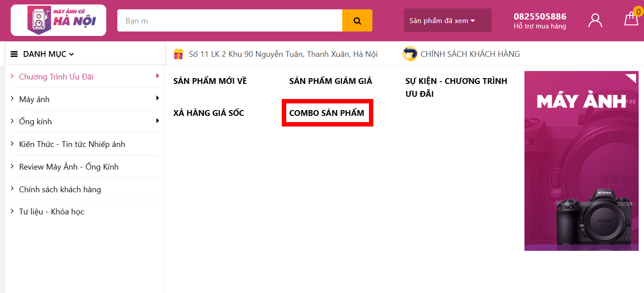The image size is (644, 293).
Task: Click the MÁY ẢNH Nikon banner image
Action: tap(581, 161)
